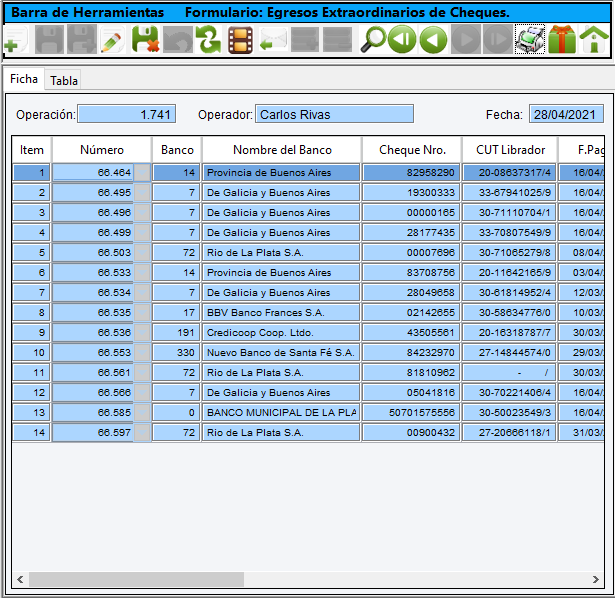Click the green home icon
The image size is (615, 598).
point(594,40)
